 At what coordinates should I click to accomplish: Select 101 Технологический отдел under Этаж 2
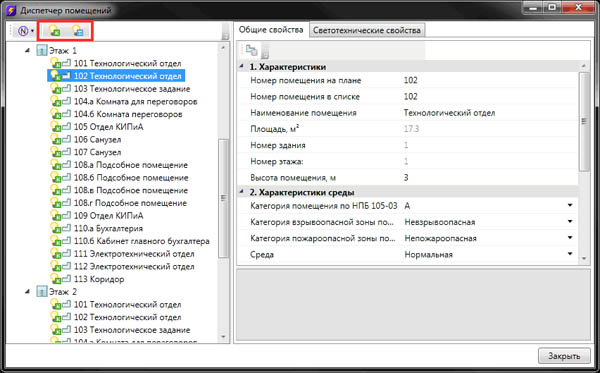127,305
